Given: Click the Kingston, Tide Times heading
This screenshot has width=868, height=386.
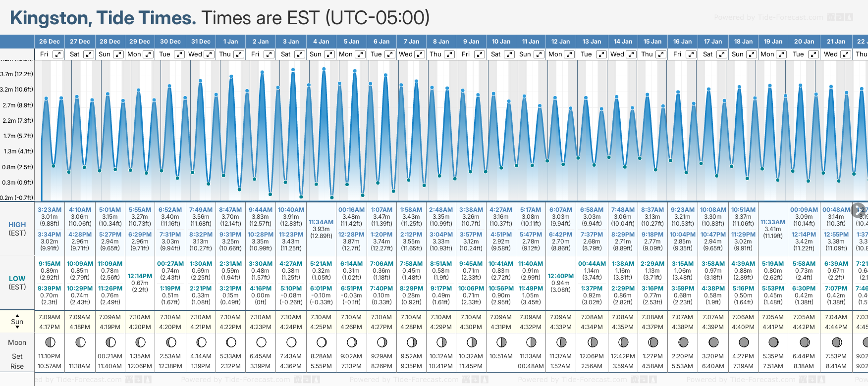Looking at the screenshot, I should click(x=103, y=18).
